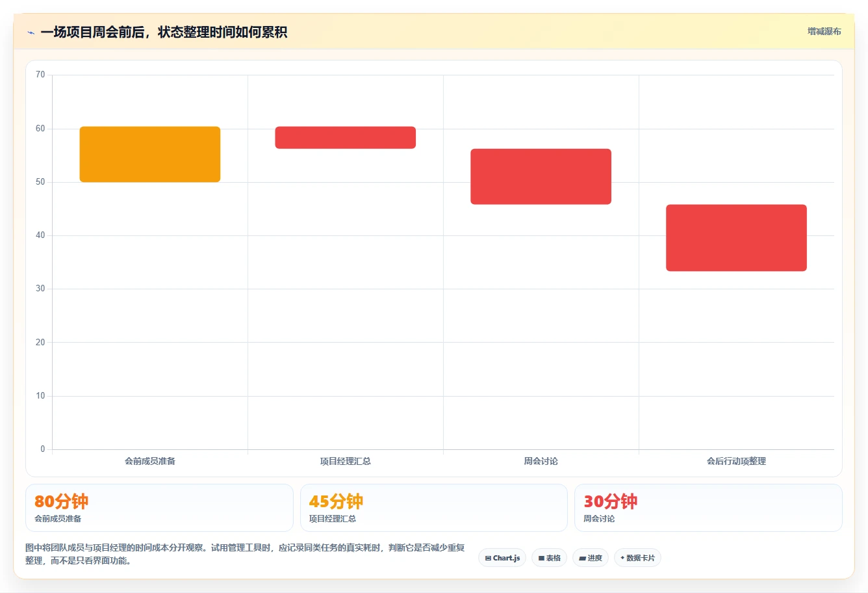
Task: Select the 进度 chip
Action: coord(590,558)
